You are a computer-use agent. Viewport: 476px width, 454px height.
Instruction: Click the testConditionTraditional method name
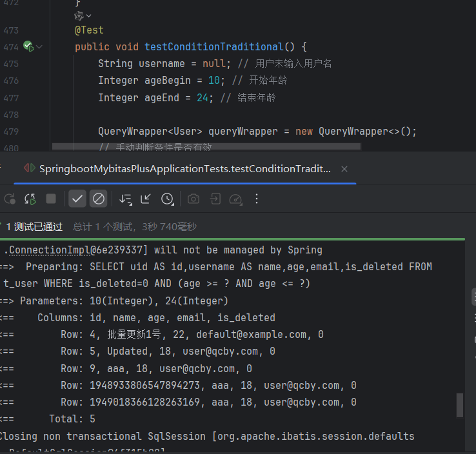213,46
